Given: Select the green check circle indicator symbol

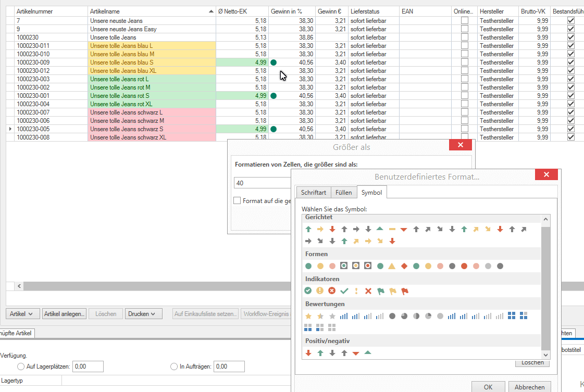Looking at the screenshot, I should (x=308, y=290).
